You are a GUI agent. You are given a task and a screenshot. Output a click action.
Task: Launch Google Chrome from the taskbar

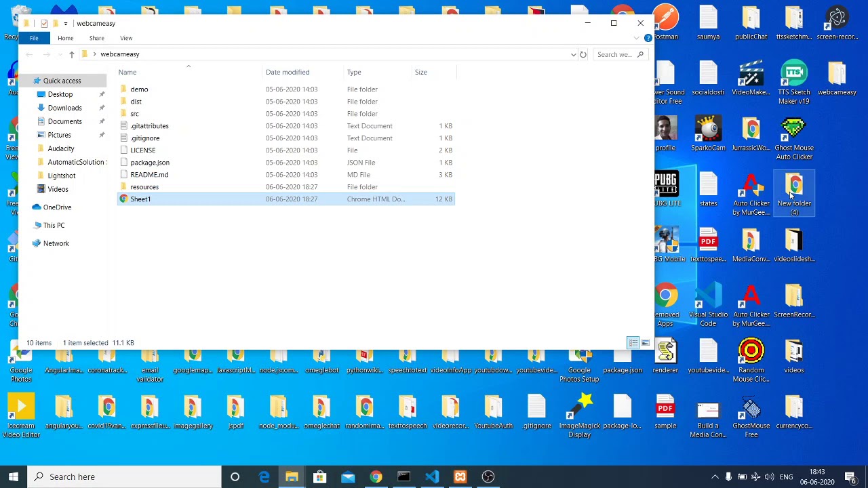(376, 476)
